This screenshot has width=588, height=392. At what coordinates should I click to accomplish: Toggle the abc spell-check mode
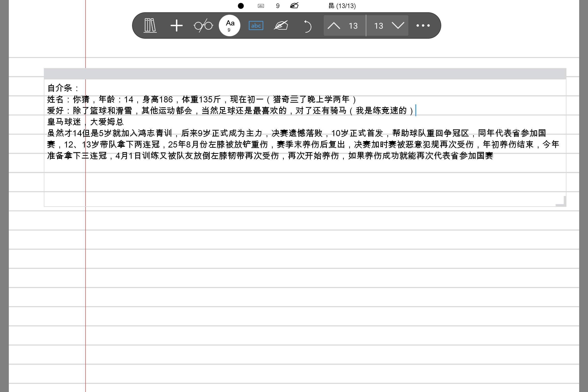click(256, 25)
